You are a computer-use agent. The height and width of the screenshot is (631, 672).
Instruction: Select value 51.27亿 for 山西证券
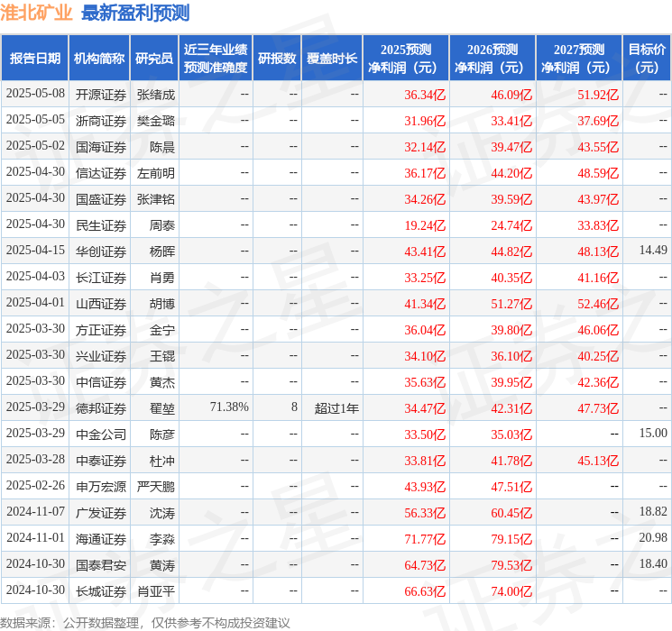click(511, 303)
